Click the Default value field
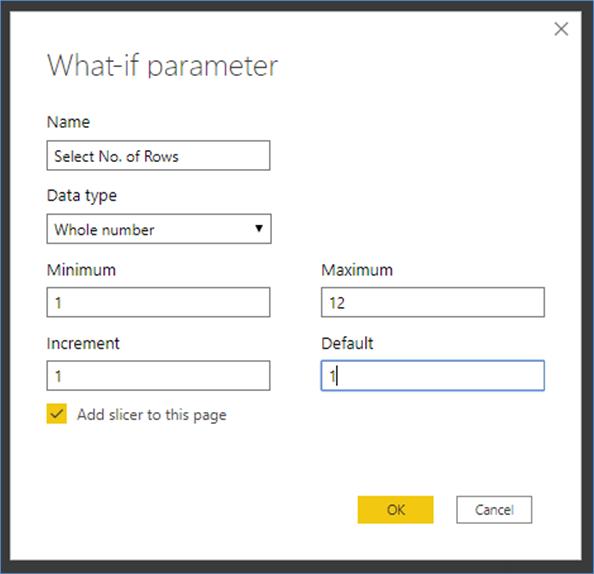 click(433, 375)
